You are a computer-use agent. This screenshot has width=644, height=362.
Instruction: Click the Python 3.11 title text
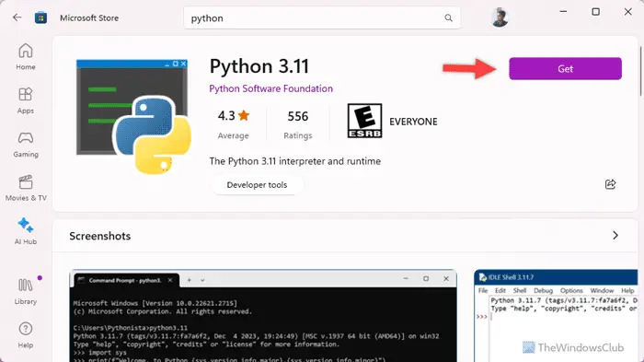pos(259,66)
